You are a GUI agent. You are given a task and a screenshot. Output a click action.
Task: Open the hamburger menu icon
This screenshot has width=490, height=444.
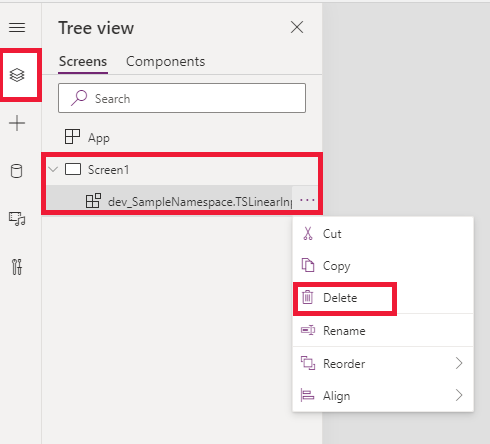pos(17,28)
